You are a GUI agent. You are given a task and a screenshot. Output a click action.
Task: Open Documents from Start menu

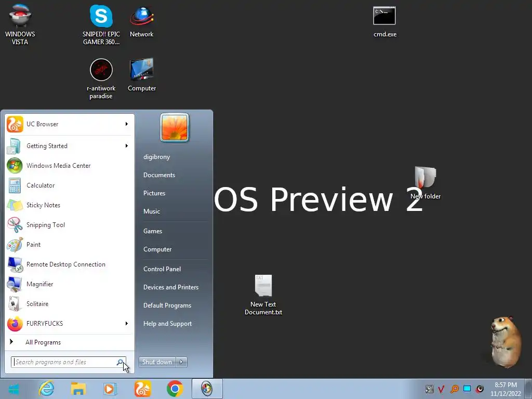click(x=159, y=175)
